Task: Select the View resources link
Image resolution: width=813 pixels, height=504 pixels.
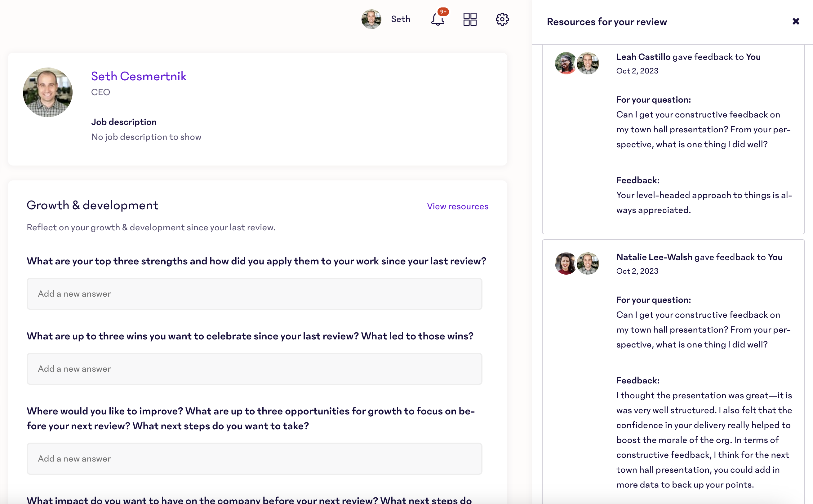Action: tap(458, 206)
